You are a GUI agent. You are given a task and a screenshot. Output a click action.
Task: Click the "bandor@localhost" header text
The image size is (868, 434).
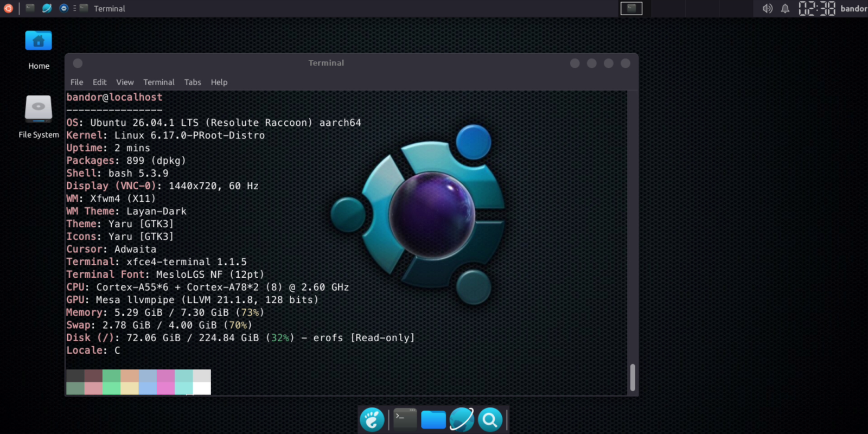tap(114, 97)
